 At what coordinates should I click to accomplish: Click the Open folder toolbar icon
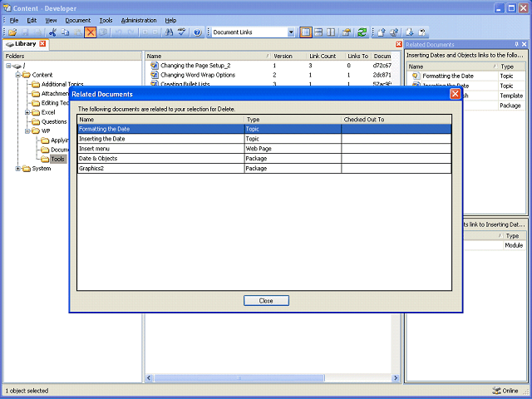[x=12, y=32]
